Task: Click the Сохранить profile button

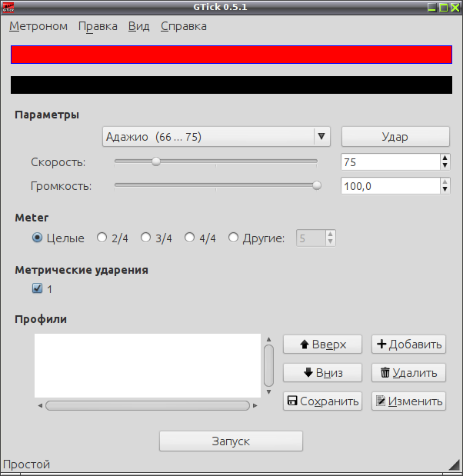Action: click(x=322, y=401)
